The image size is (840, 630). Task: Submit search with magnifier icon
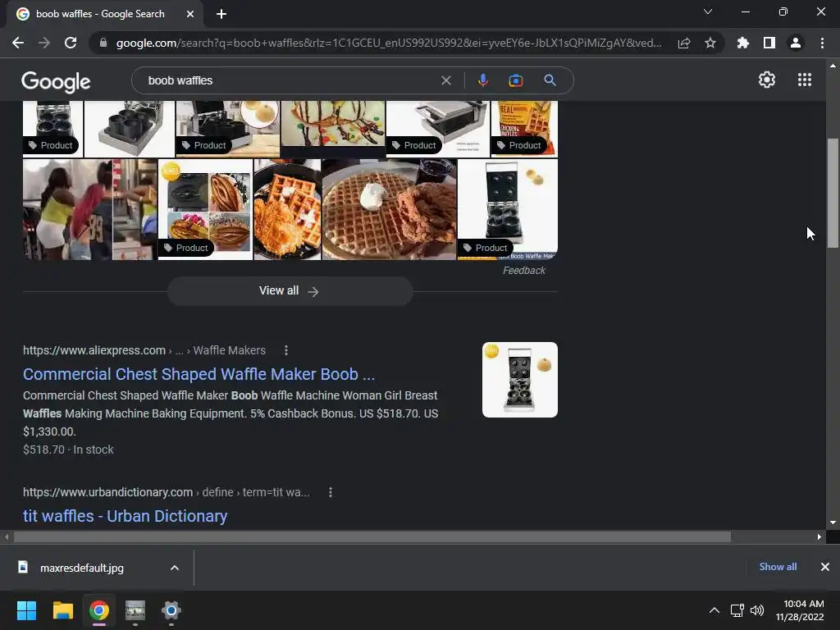[550, 80]
